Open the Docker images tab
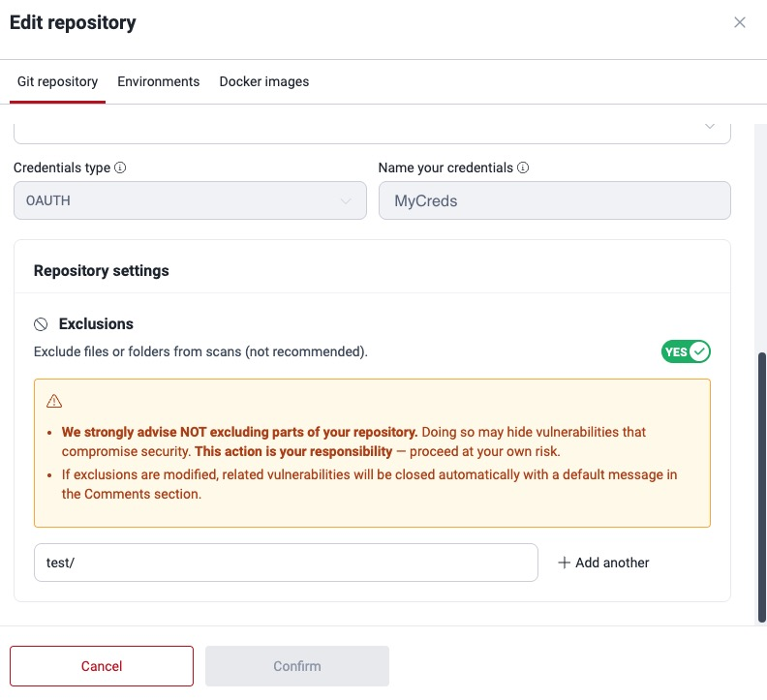 point(264,81)
